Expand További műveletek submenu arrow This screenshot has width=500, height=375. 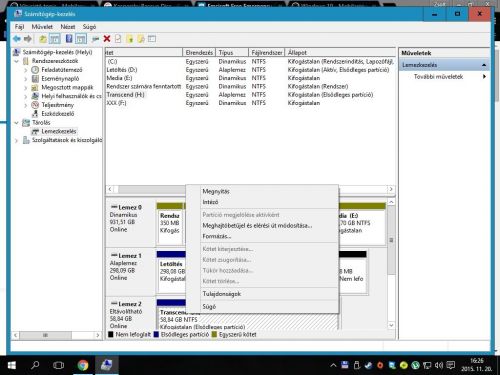pyautogui.click(x=484, y=77)
